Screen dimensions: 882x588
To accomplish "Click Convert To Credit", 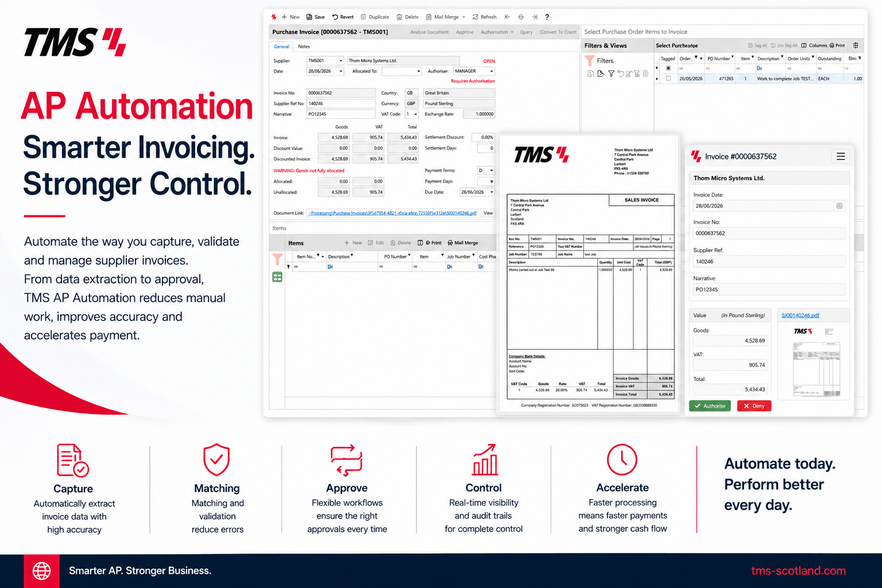I will point(558,32).
